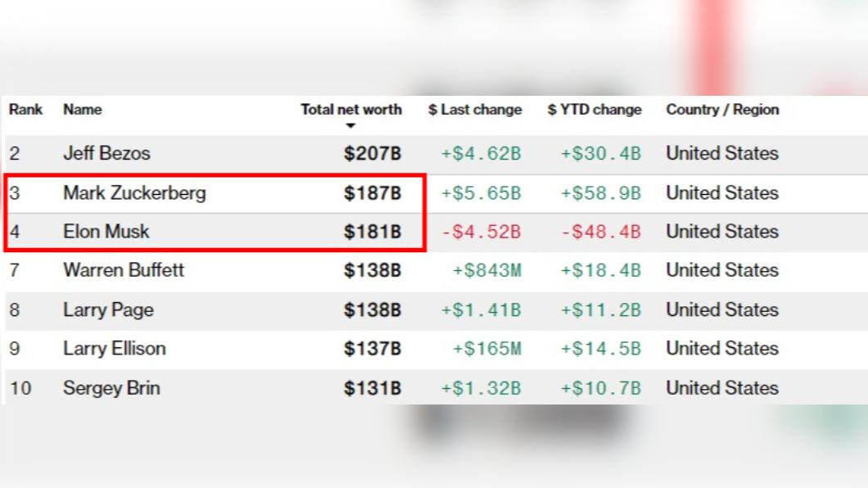
Task: Click the Name column header
Action: point(83,110)
